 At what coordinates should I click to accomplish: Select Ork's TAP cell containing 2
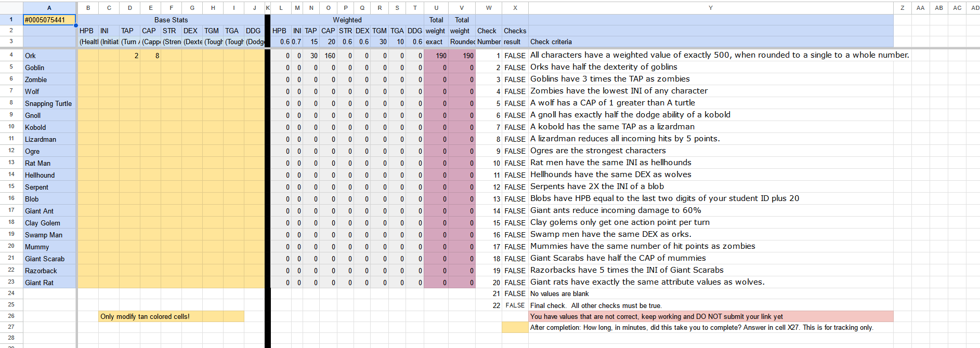click(130, 56)
